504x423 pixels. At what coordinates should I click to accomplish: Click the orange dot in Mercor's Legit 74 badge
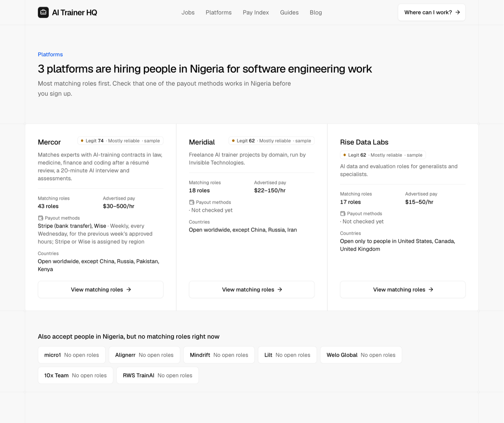(x=82, y=141)
